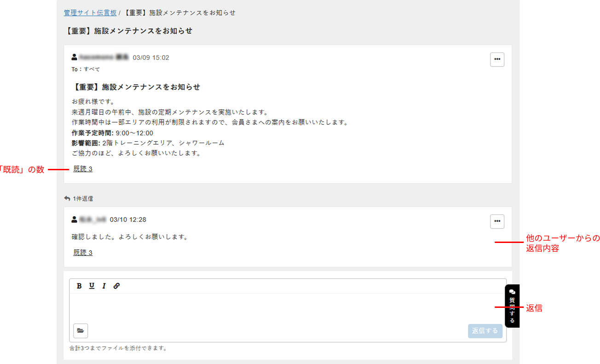Open the 管理サイト伝言板 breadcrumb link
Screen dimensions: 600x364
click(x=90, y=12)
